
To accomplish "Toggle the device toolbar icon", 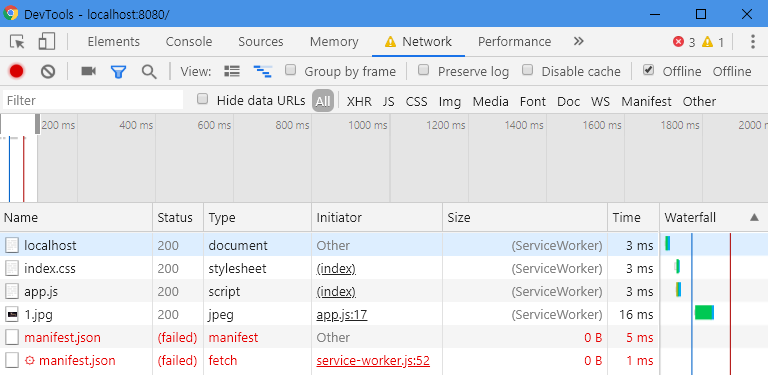I will point(47,42).
